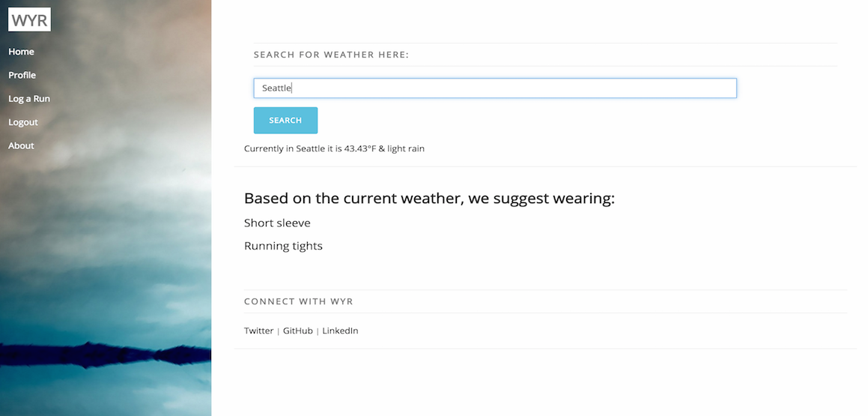
Task: Click the empty white area below footer links
Action: [545, 382]
